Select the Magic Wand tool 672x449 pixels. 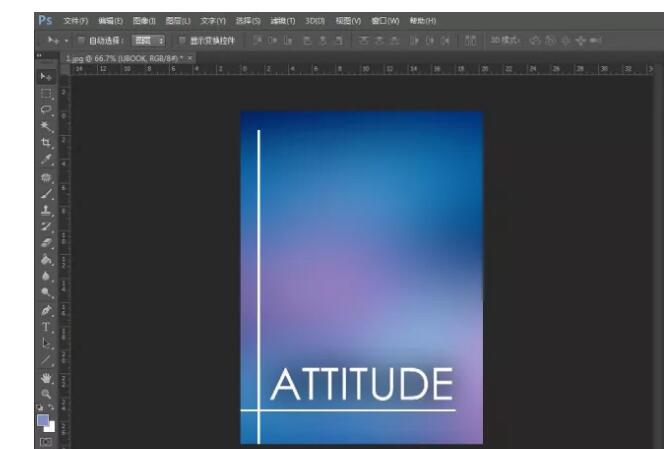point(46,126)
